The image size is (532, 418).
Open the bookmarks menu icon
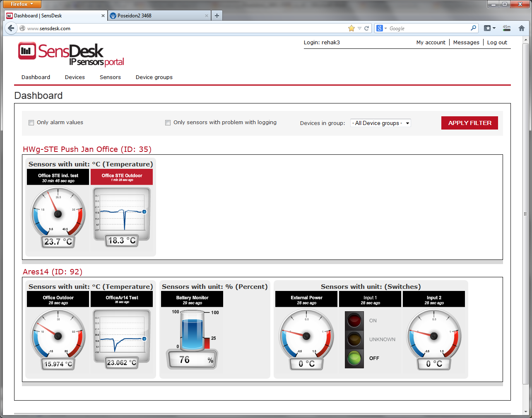(x=490, y=28)
